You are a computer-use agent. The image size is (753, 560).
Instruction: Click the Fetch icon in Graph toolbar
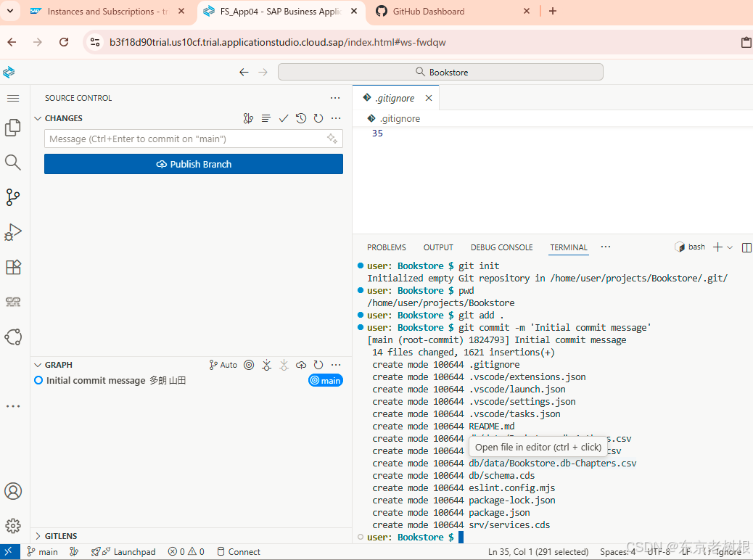tap(266, 365)
